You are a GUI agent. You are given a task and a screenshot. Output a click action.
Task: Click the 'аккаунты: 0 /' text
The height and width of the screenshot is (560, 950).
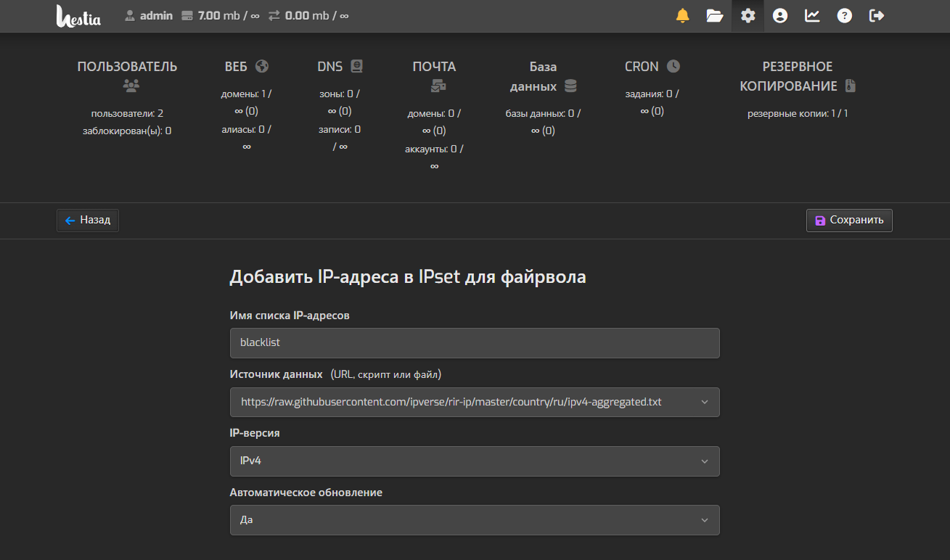pos(434,148)
